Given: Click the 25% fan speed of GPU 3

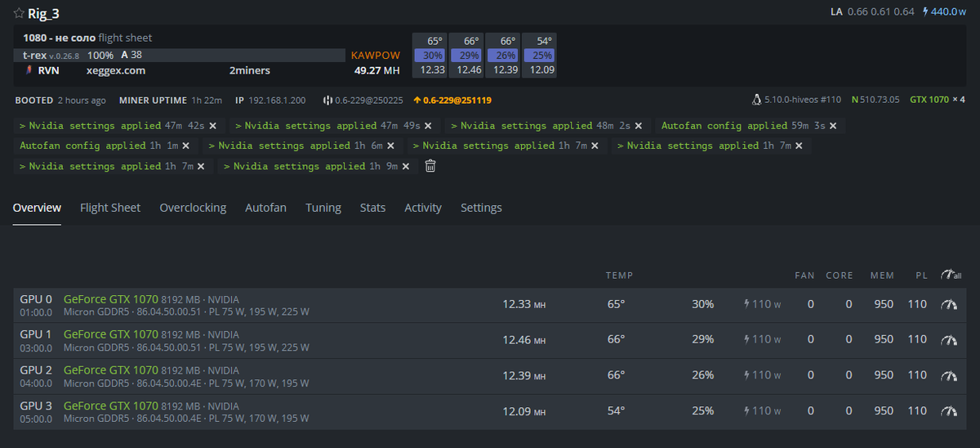Looking at the screenshot, I should (702, 411).
